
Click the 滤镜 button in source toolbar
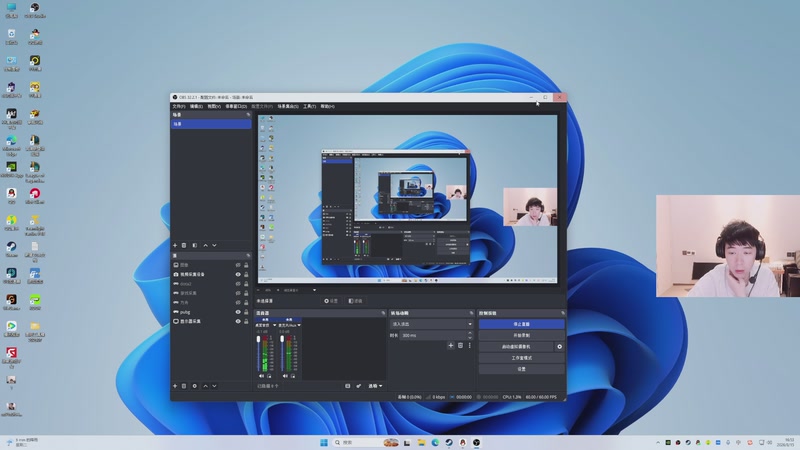click(355, 301)
